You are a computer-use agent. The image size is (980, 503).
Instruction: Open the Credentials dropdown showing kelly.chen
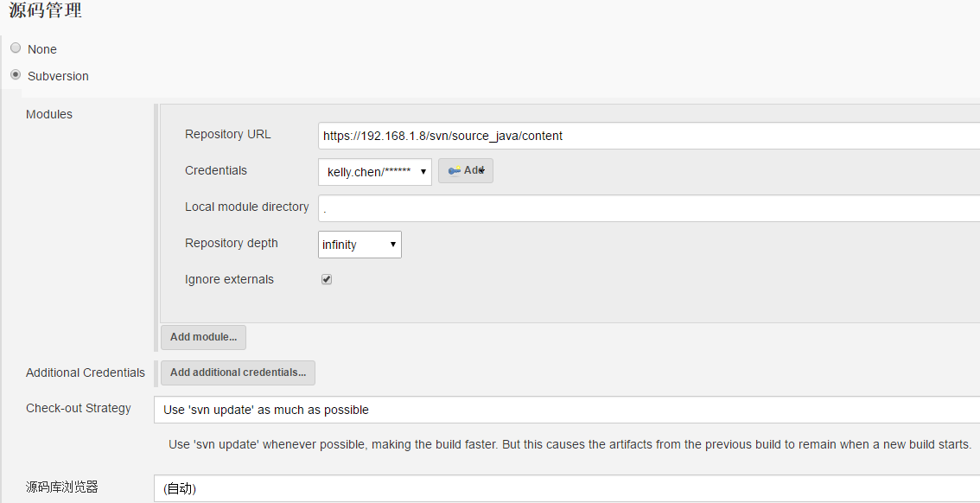tap(375, 172)
